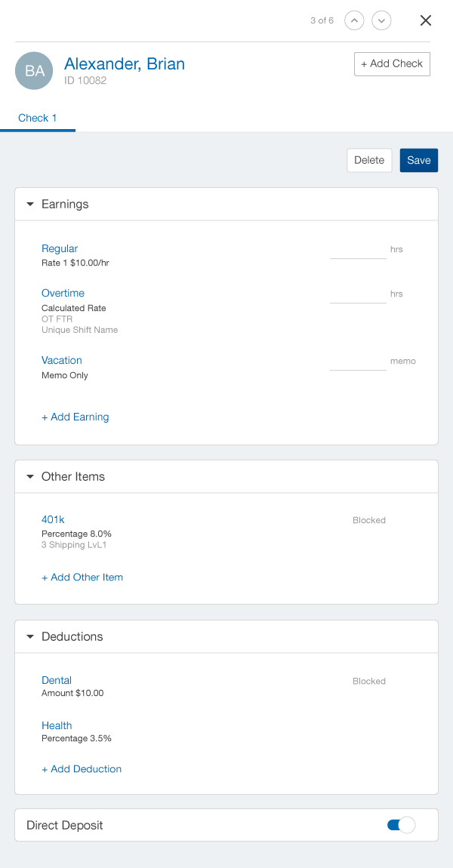Go to the next employee with down arrow
The image size is (453, 868).
[x=382, y=20]
